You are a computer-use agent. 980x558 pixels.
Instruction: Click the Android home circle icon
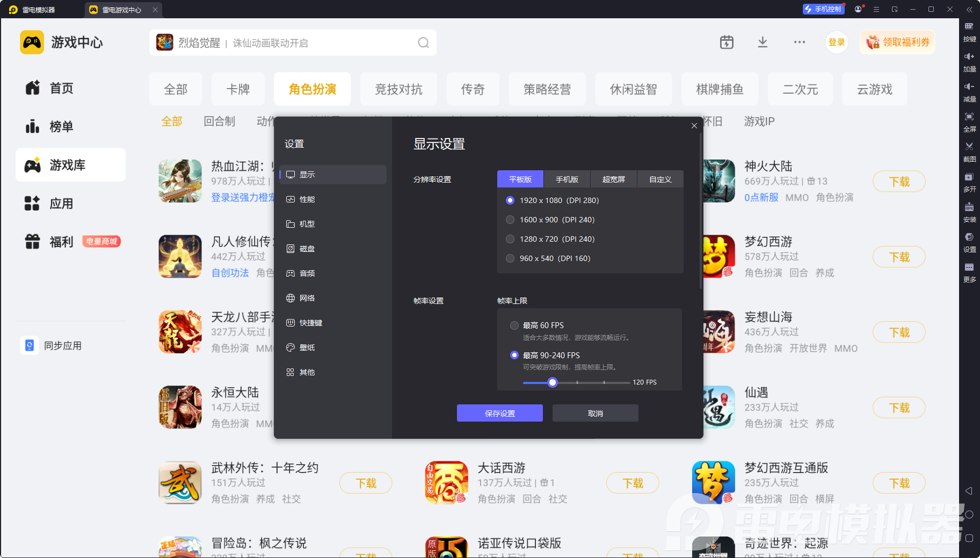pos(969,514)
